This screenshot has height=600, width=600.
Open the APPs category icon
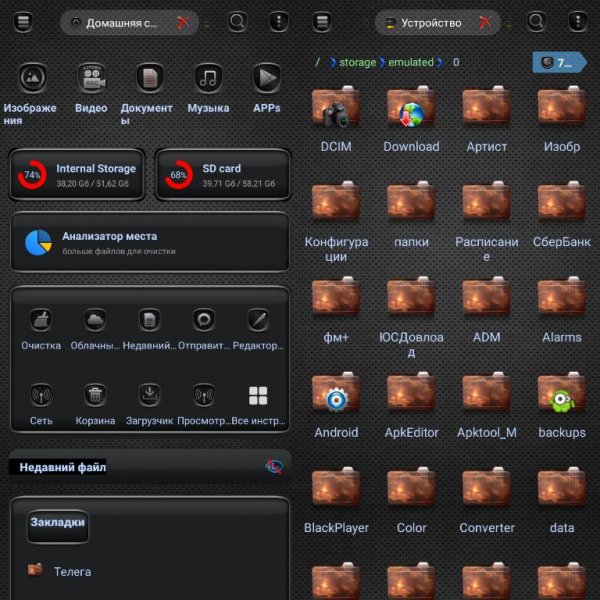coord(267,78)
